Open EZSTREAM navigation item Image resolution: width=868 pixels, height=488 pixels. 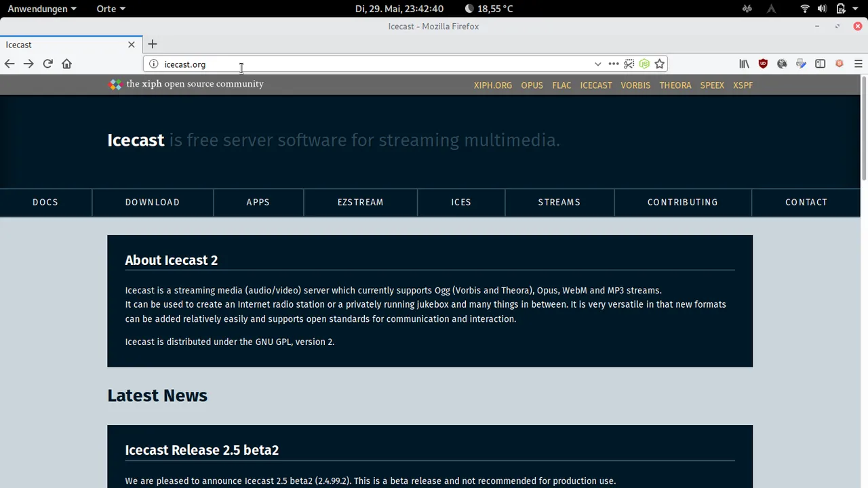coord(361,202)
